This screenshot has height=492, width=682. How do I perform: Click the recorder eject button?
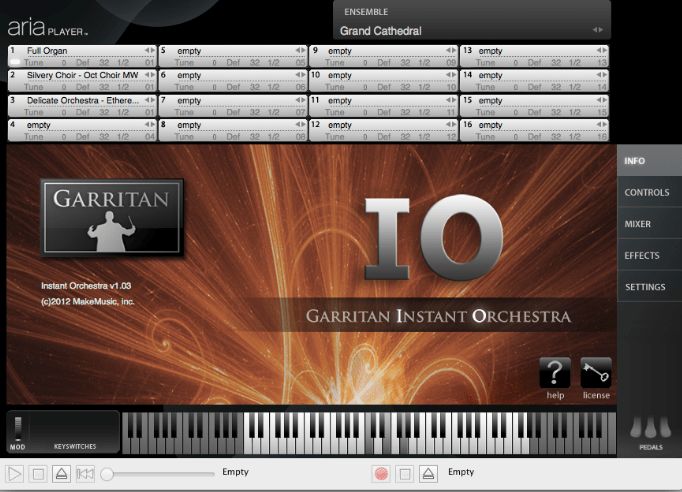428,474
